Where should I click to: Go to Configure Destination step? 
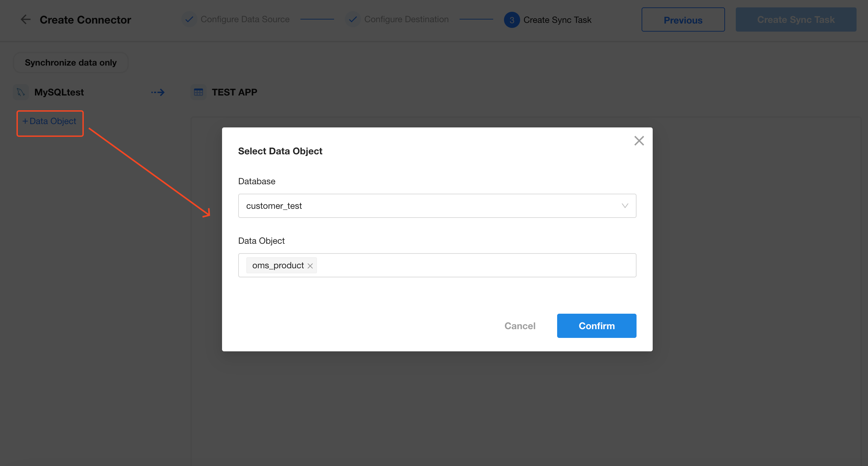click(x=406, y=20)
